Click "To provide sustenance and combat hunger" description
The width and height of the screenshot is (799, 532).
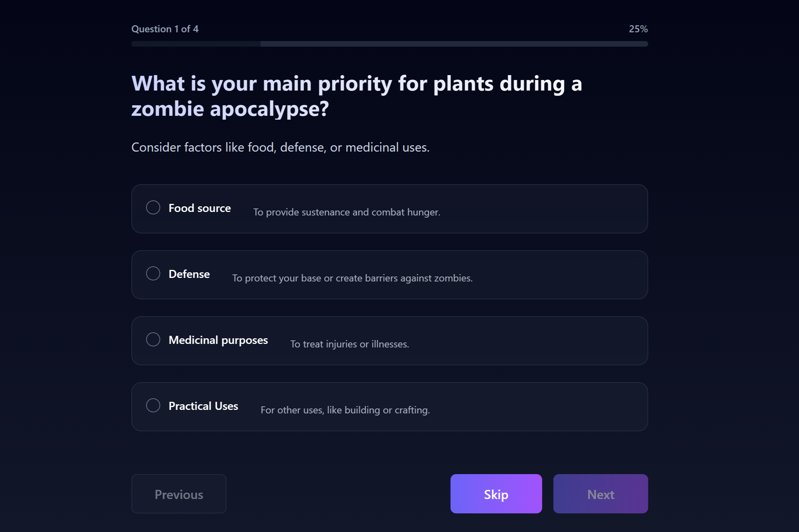(346, 212)
